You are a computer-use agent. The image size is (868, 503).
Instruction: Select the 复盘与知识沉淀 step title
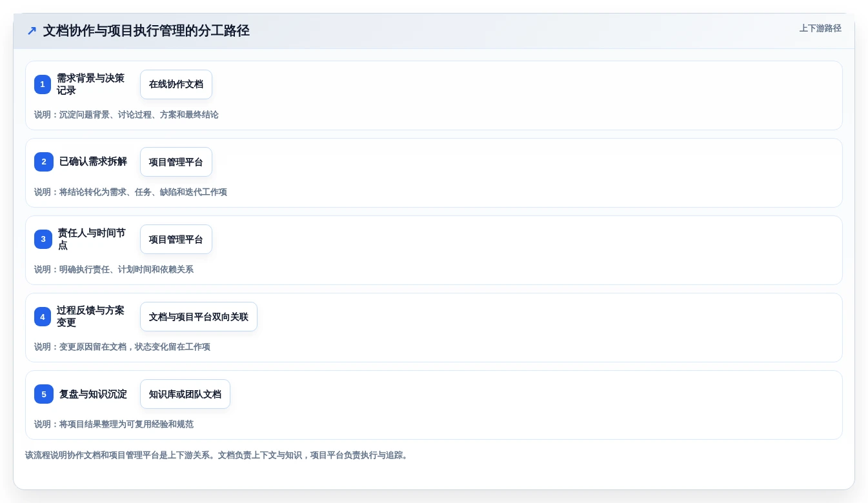coord(94,394)
